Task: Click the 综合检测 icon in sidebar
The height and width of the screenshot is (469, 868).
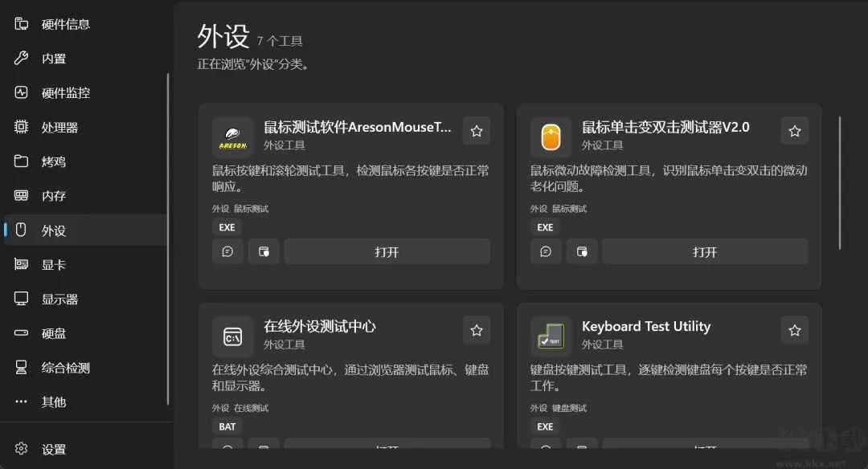Action: coord(21,367)
